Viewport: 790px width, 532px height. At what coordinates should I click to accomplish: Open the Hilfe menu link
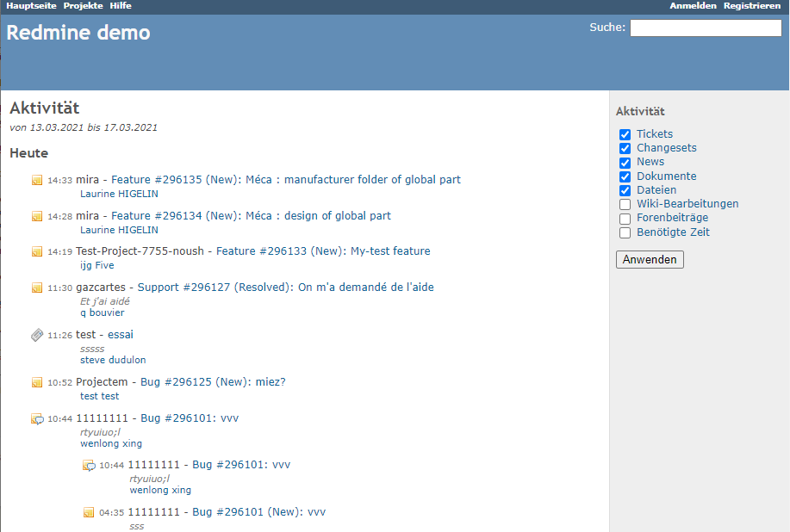121,5
